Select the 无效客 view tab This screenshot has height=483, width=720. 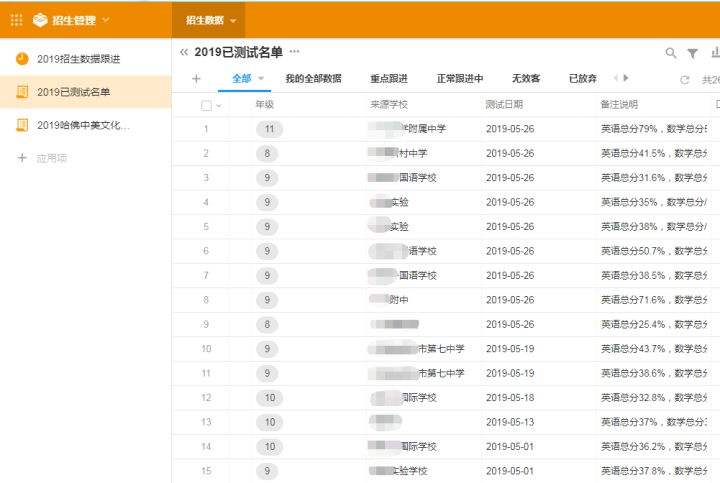pos(526,78)
